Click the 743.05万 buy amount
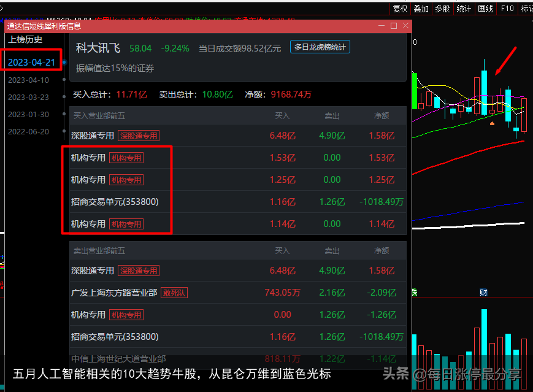Image resolution: width=533 pixels, height=392 pixels. tap(283, 293)
